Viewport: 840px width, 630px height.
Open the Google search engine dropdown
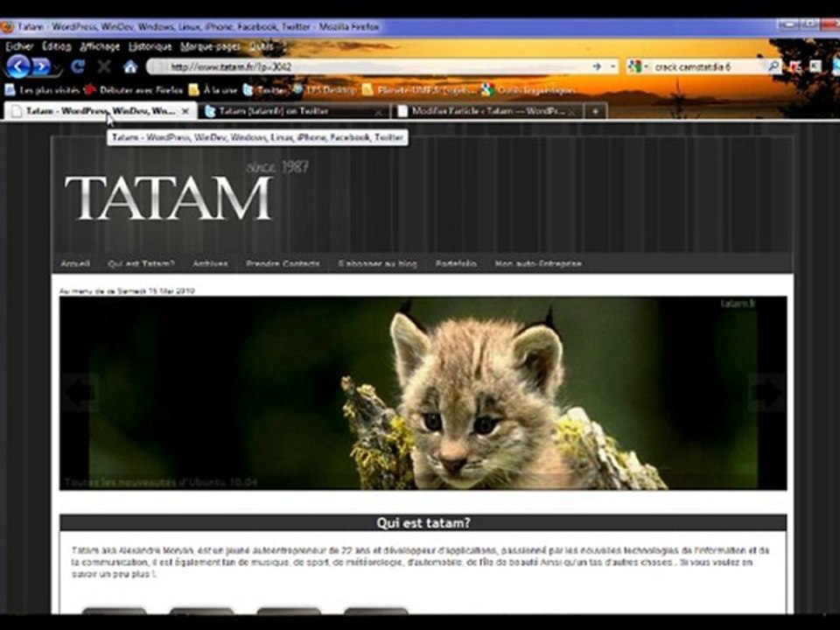pos(639,66)
